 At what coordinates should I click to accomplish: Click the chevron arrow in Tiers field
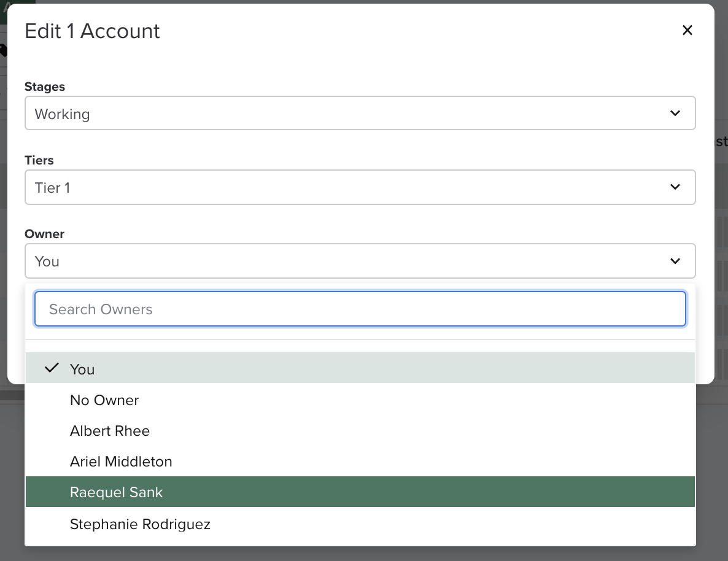pos(675,187)
